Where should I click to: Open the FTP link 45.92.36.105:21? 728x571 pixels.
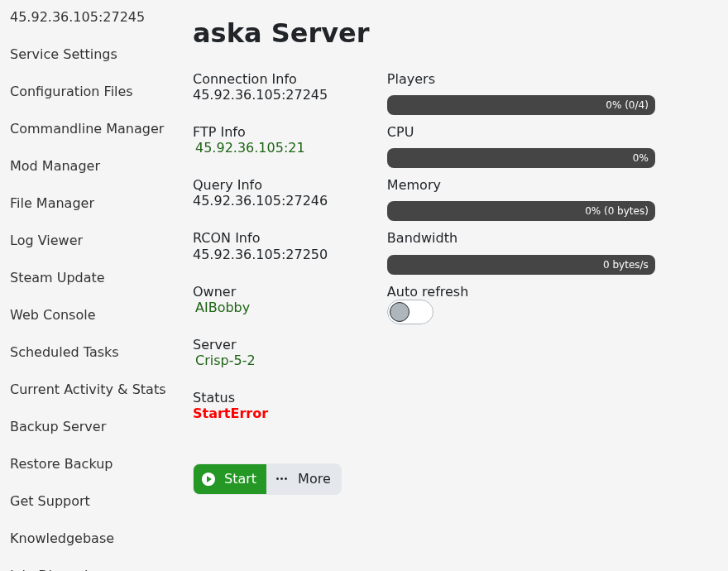click(x=250, y=148)
